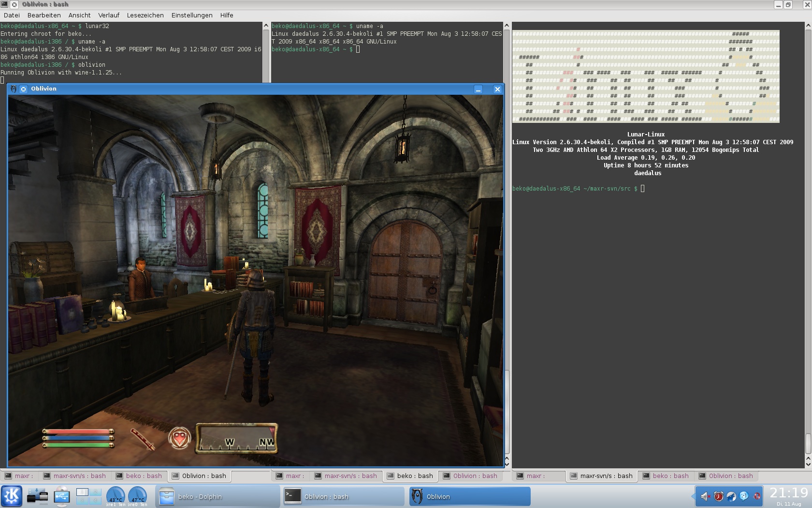Screen dimensions: 812x508
Task: Switch to 'beko - Dolphin' taskbar entry
Action: tap(217, 496)
